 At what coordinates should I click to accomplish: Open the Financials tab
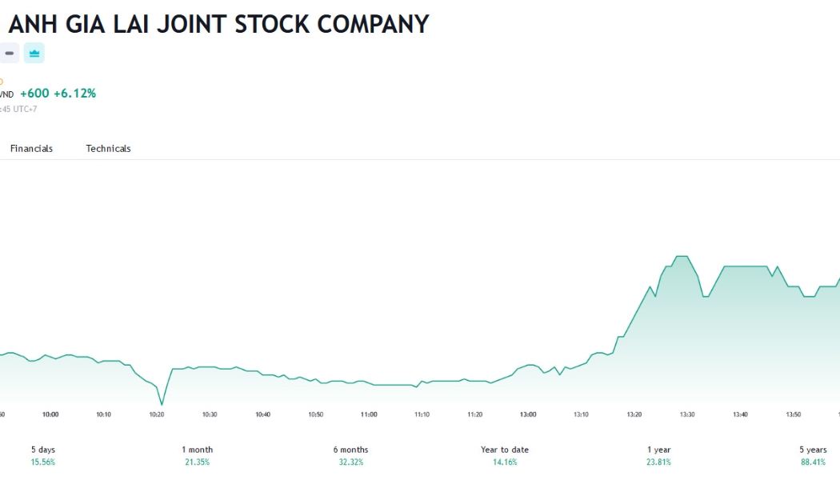[32, 148]
